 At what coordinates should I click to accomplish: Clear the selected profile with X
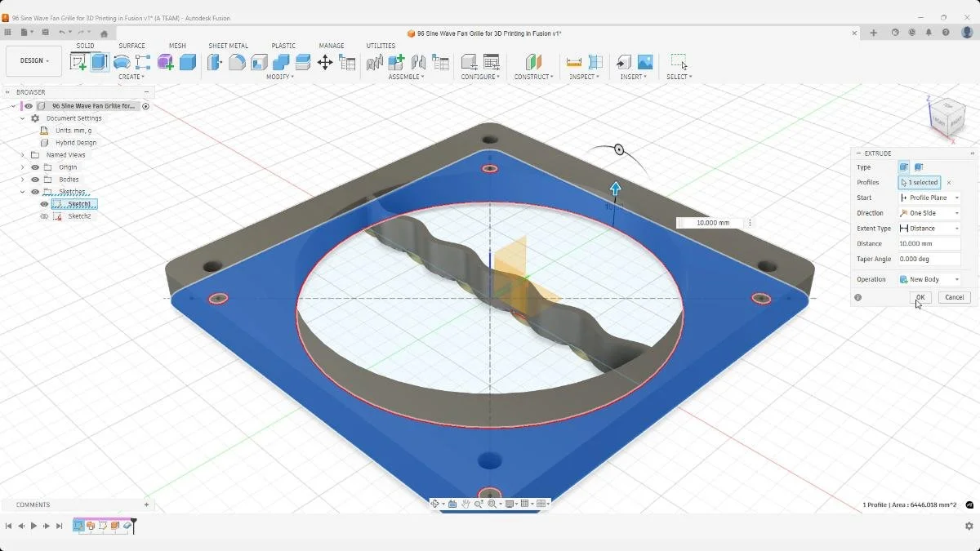point(949,183)
